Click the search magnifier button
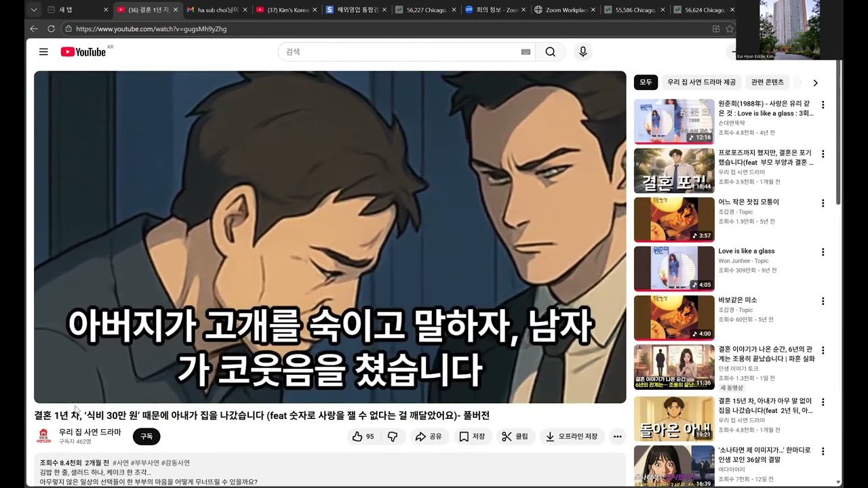 coord(550,52)
